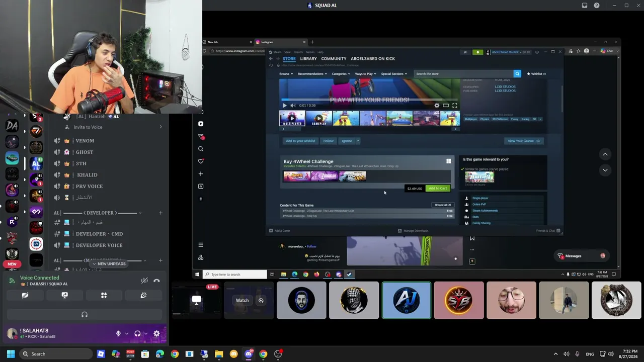Start screen share in Discord voice panel
The height and width of the screenshot is (362, 644).
[x=64, y=295]
